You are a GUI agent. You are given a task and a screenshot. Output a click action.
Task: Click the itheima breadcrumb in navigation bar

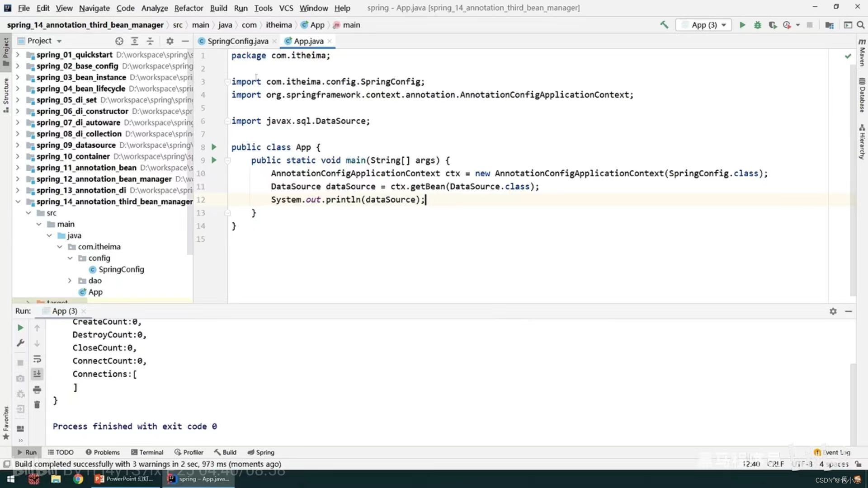pos(278,25)
